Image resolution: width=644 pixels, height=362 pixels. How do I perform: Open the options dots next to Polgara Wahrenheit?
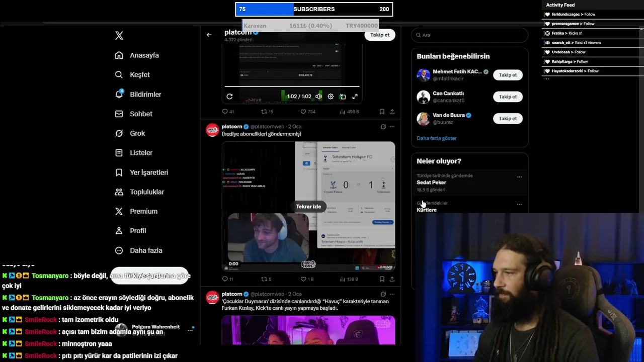[190, 330]
